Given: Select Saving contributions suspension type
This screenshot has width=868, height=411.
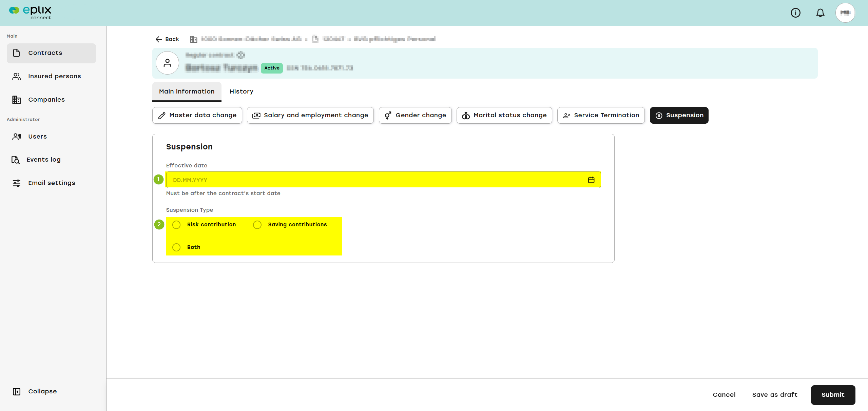Looking at the screenshot, I should pos(257,225).
